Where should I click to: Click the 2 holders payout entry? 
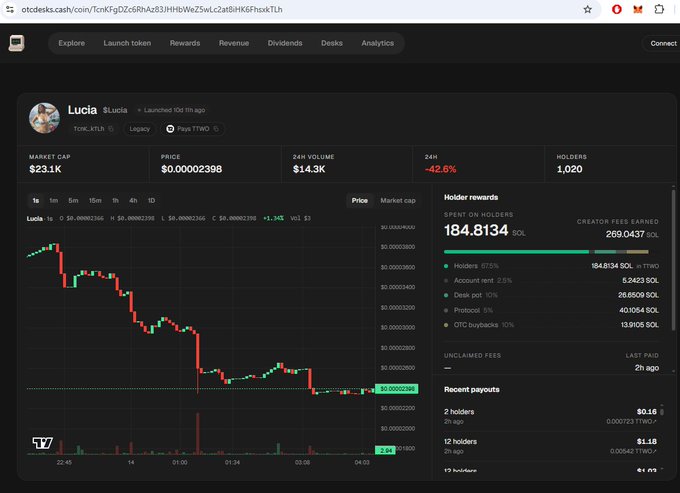tap(551, 416)
